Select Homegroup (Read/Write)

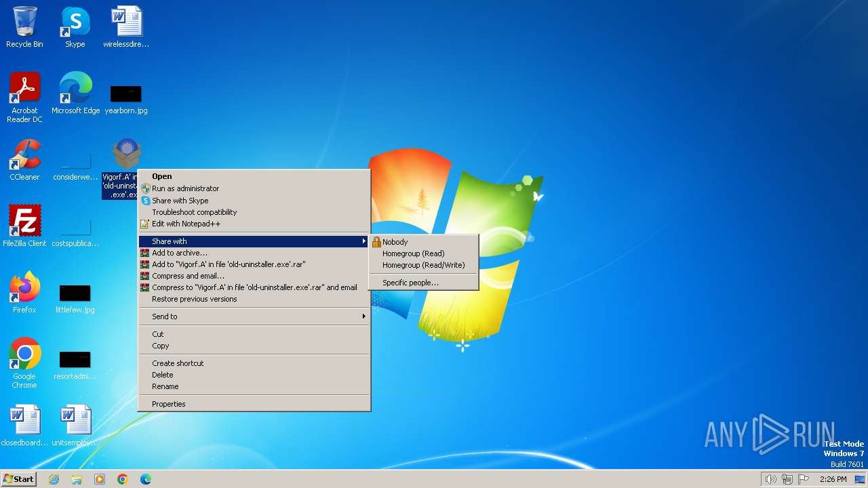click(x=424, y=265)
